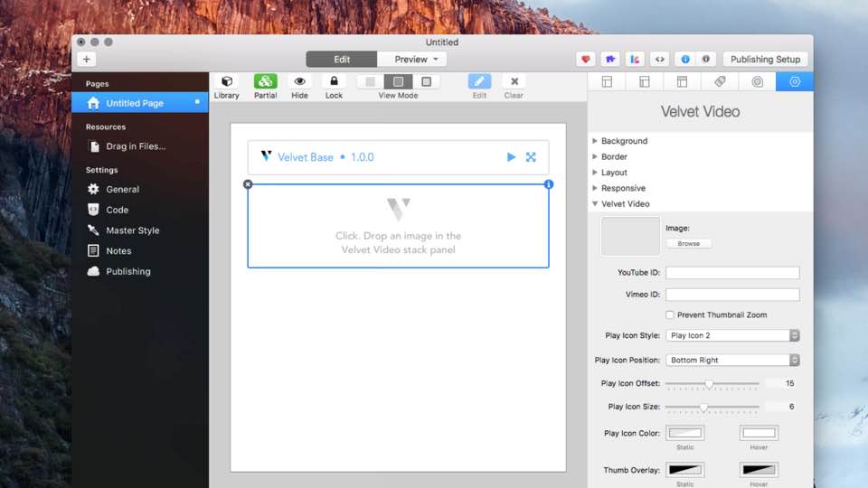This screenshot has width=868, height=488.
Task: Click the YouTube ID input field
Action: [x=732, y=273]
